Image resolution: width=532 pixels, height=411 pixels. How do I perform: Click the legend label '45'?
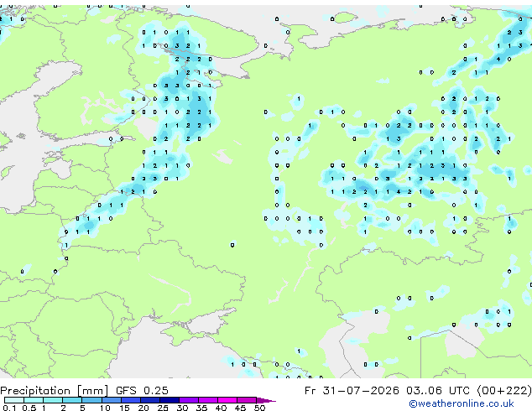click(x=240, y=408)
